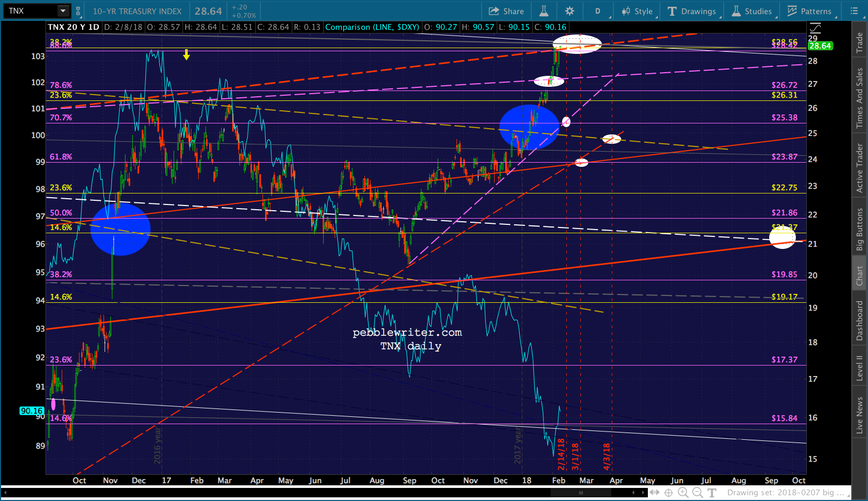The width and height of the screenshot is (868, 501).
Task: Click the 10-YR TREASURY INDEX description
Action: 137,11
